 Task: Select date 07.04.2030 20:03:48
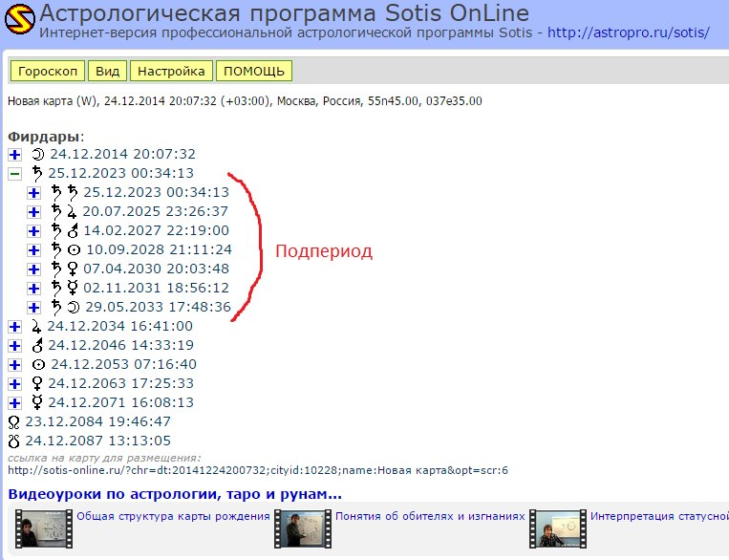pos(157,269)
